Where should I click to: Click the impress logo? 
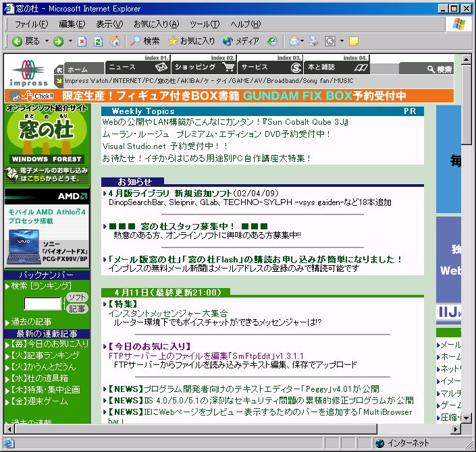click(x=29, y=73)
